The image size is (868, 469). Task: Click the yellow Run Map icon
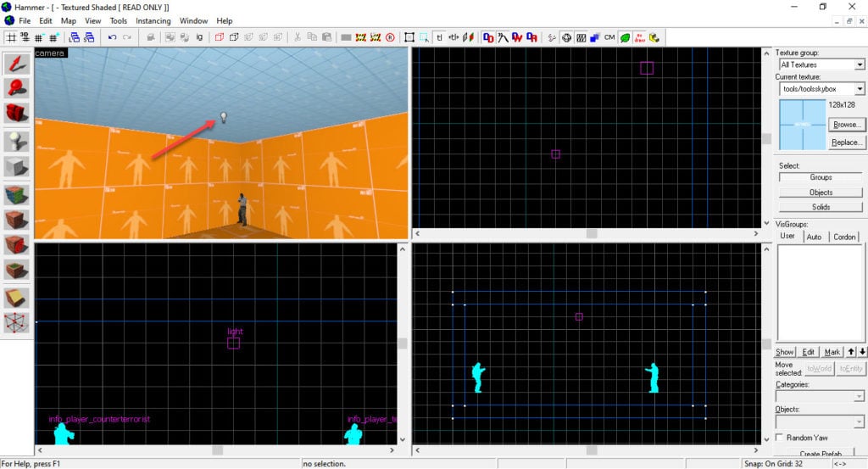pyautogui.click(x=654, y=37)
